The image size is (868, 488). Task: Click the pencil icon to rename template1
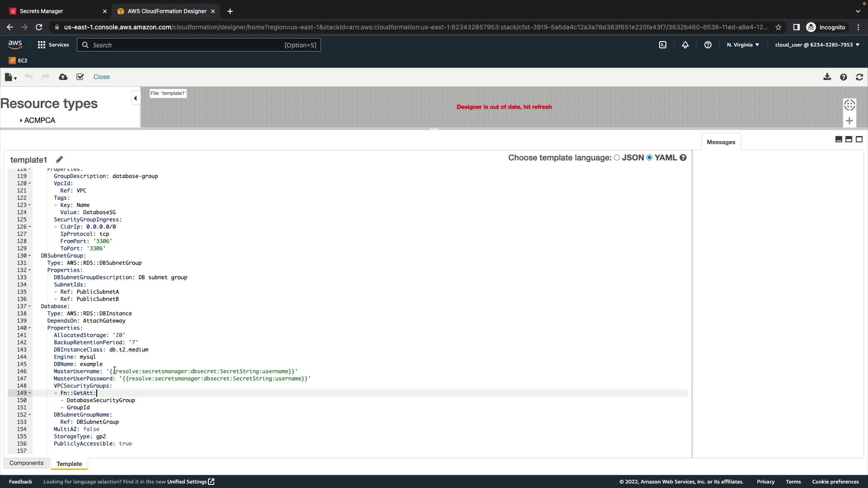pyautogui.click(x=59, y=160)
